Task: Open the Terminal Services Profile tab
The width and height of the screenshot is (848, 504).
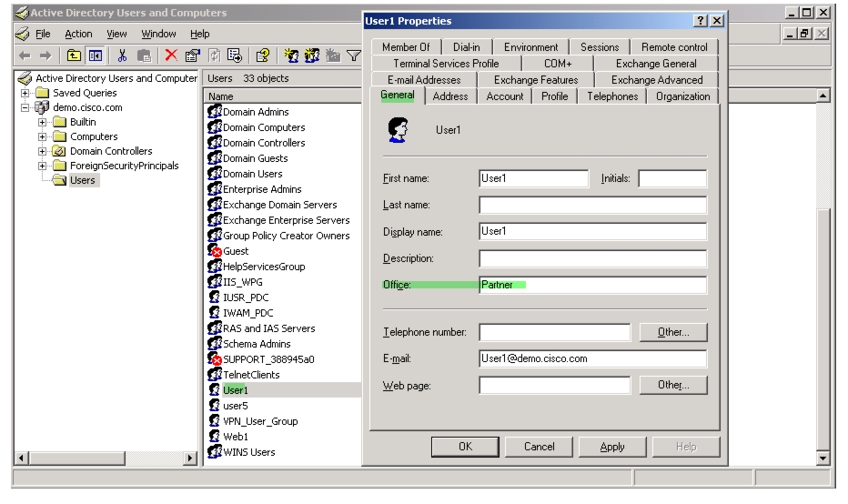Action: [x=446, y=64]
